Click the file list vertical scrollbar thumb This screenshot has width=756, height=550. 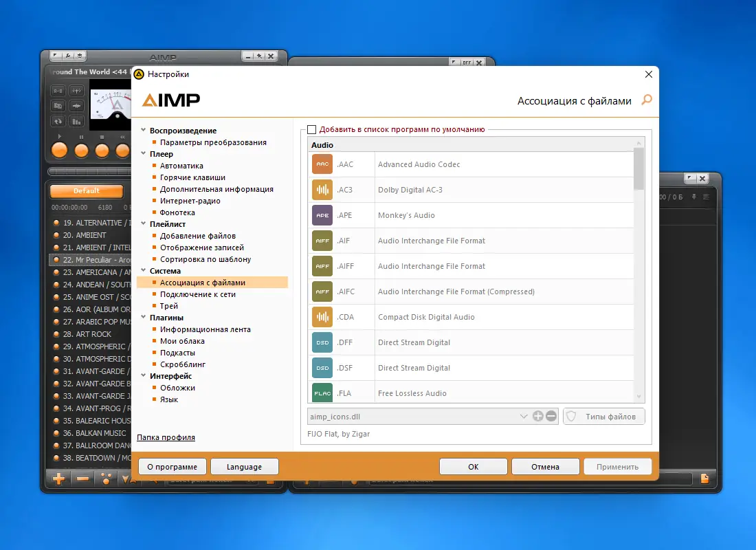point(639,169)
